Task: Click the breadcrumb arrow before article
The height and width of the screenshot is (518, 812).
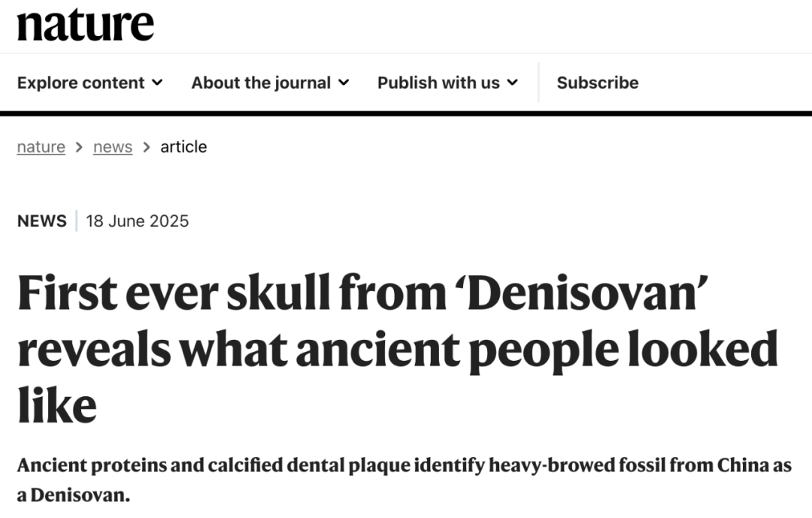Action: point(147,147)
